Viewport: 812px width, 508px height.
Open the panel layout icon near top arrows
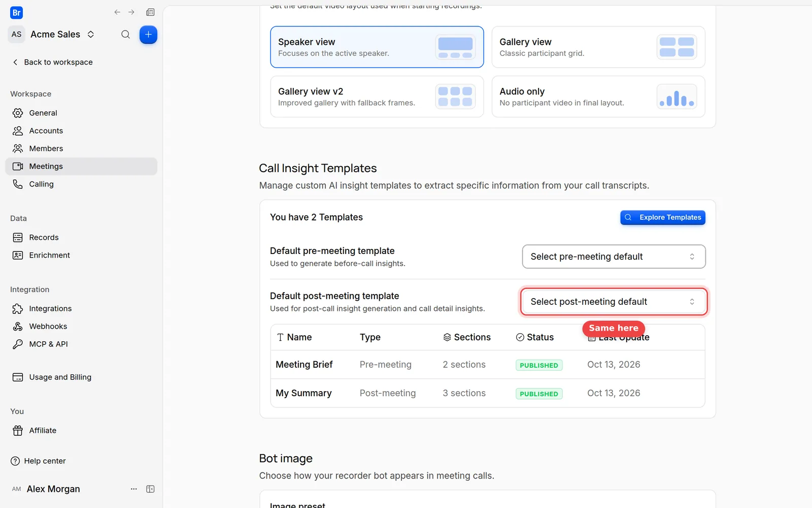[150, 12]
